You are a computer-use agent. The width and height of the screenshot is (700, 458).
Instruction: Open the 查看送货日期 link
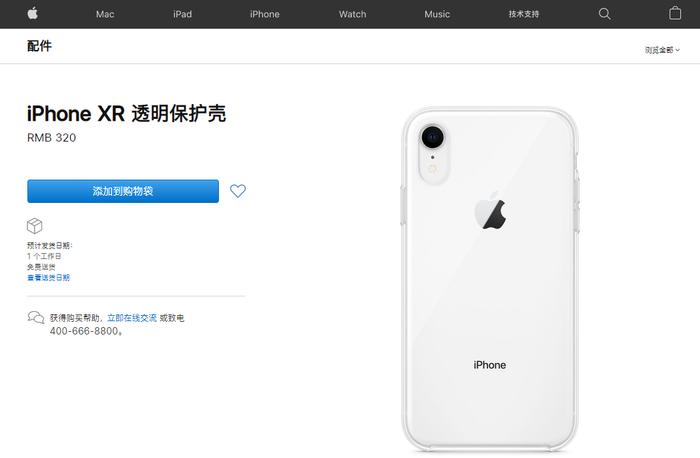[x=49, y=278]
